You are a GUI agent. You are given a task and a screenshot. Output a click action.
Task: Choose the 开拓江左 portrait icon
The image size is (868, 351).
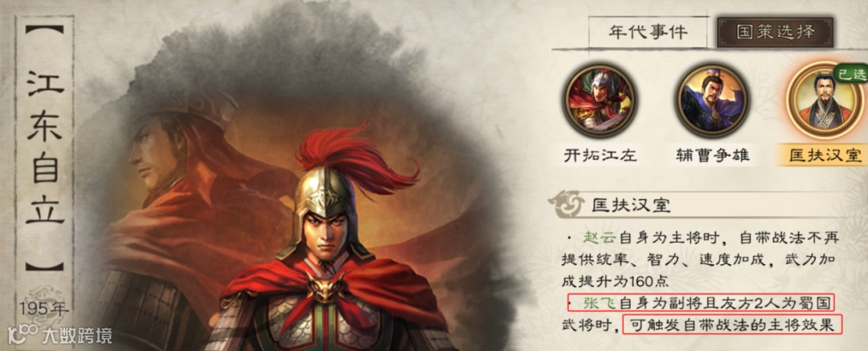click(600, 100)
